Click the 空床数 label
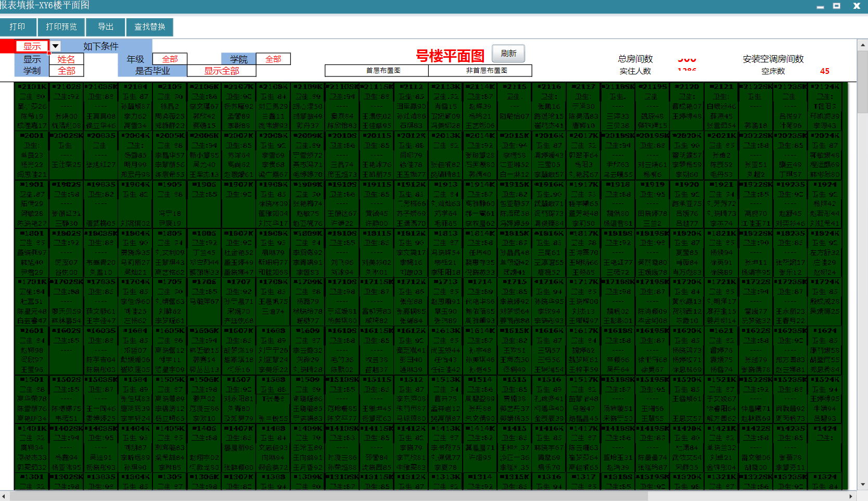This screenshot has height=501, width=868. click(773, 71)
